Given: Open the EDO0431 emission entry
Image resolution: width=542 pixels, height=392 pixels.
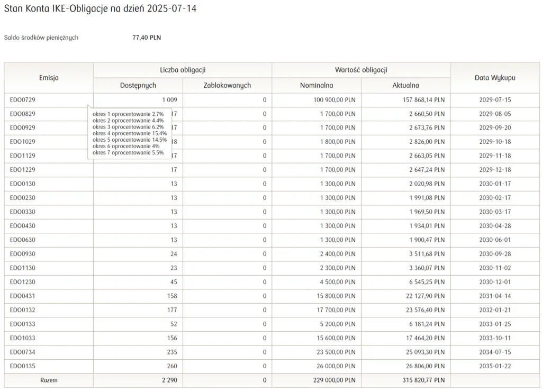Looking at the screenshot, I should (23, 296).
